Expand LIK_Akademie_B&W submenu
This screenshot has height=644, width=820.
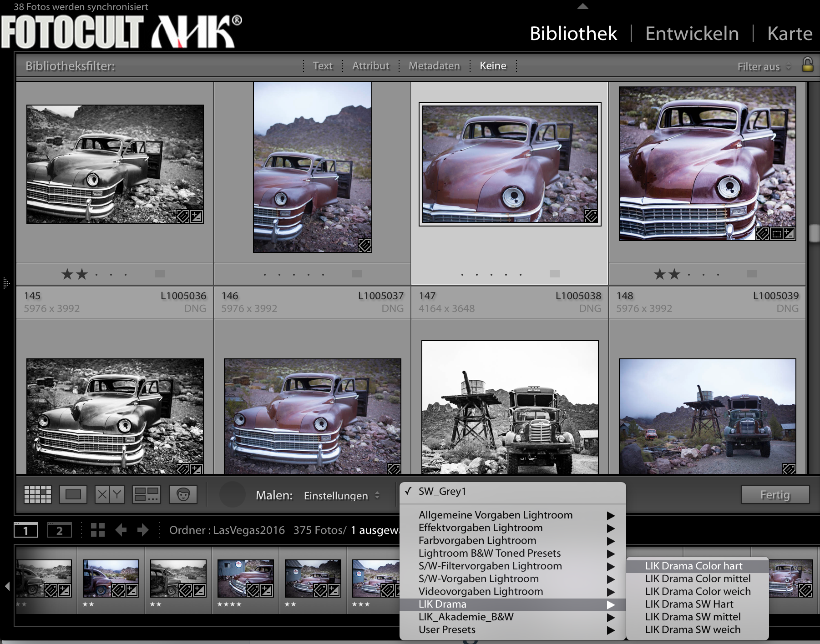pyautogui.click(x=513, y=617)
